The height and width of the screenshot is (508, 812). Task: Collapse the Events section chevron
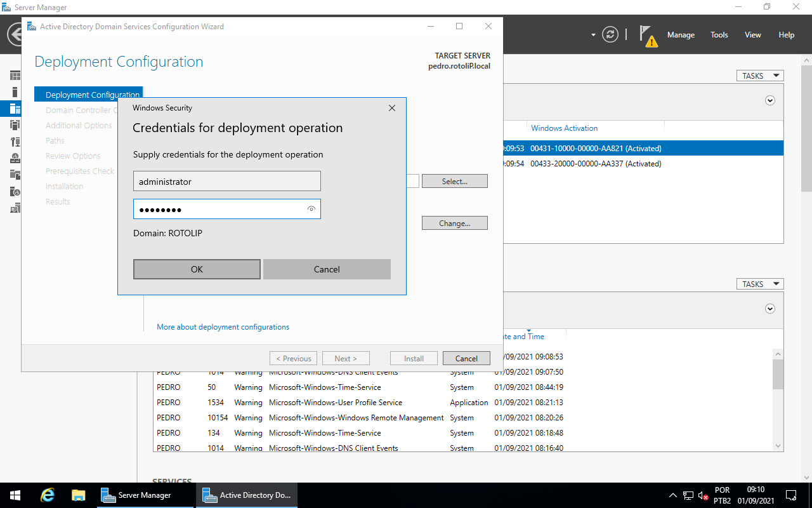pyautogui.click(x=769, y=308)
